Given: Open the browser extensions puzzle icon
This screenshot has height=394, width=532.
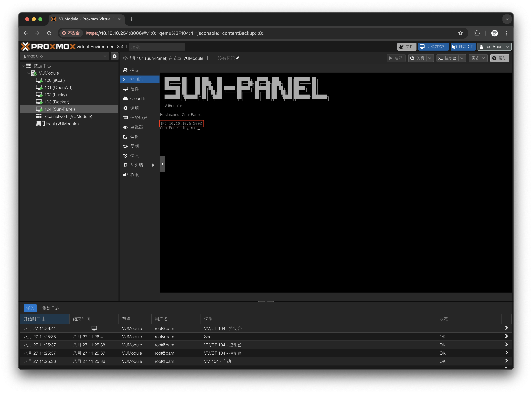Looking at the screenshot, I should click(477, 33).
